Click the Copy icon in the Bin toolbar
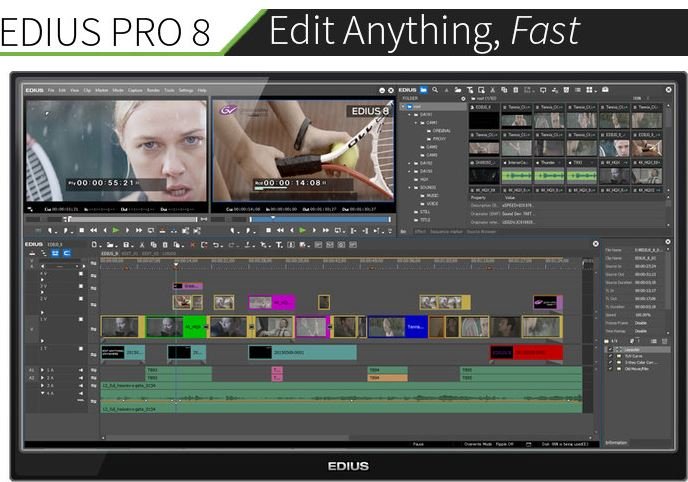The height and width of the screenshot is (482, 688). click(504, 89)
